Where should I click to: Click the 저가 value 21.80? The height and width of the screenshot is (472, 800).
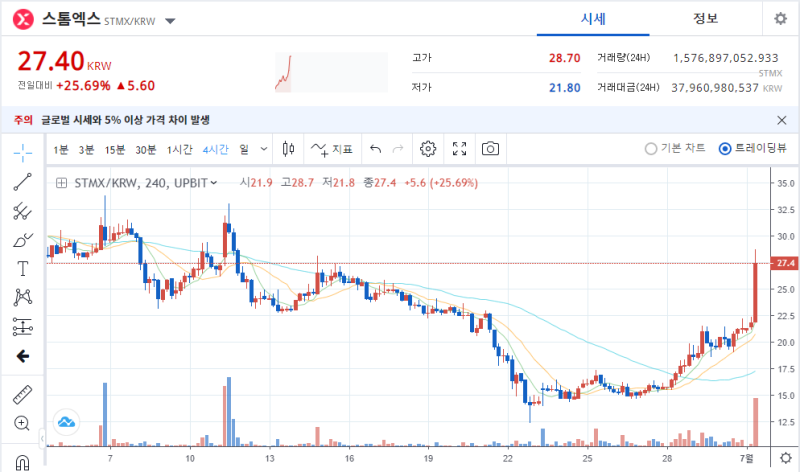564,88
